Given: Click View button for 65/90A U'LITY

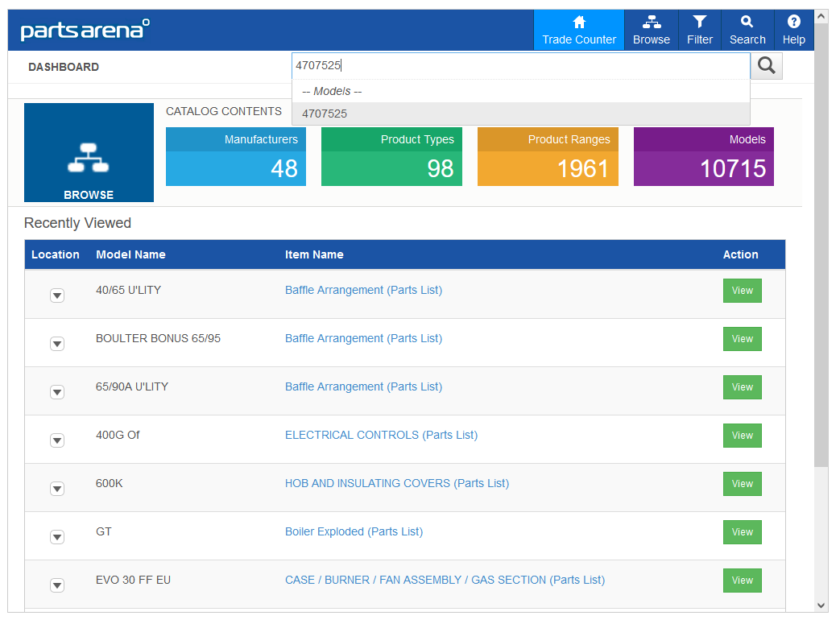Looking at the screenshot, I should (x=742, y=386).
